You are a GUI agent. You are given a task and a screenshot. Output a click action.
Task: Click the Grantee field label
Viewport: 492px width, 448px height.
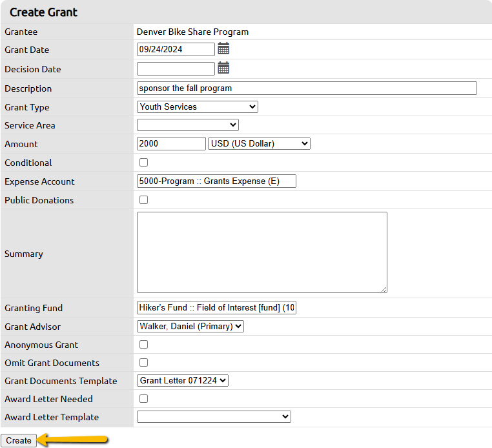tap(21, 32)
